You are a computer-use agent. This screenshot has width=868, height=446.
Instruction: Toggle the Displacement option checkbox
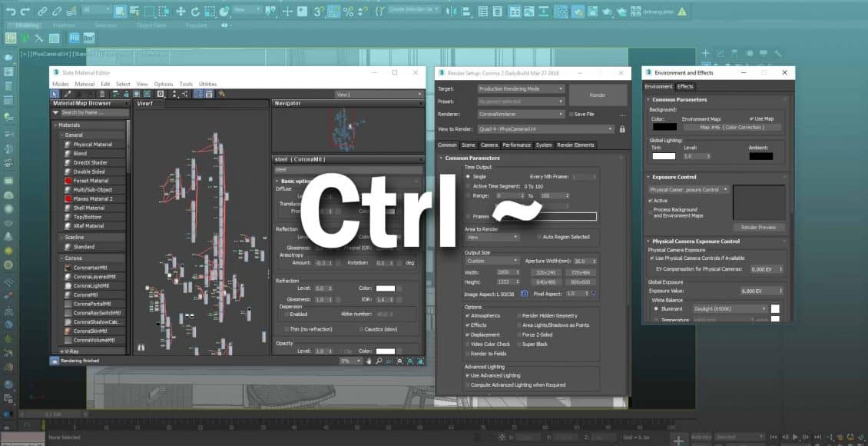tap(468, 334)
